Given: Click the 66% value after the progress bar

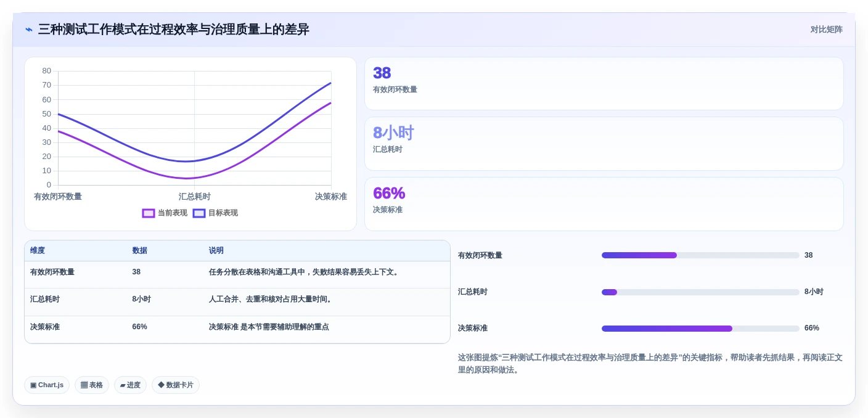Looking at the screenshot, I should [812, 329].
